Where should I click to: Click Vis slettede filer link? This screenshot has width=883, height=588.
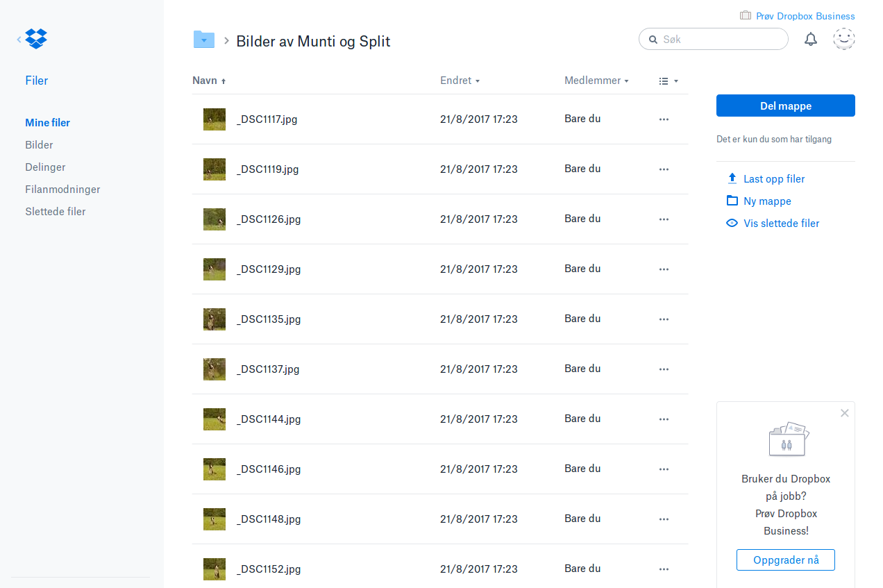[782, 224]
